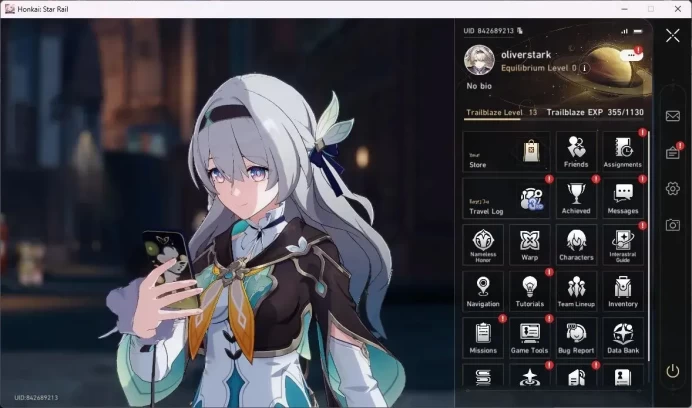
Task: Open the Team Lineup menu
Action: point(576,291)
